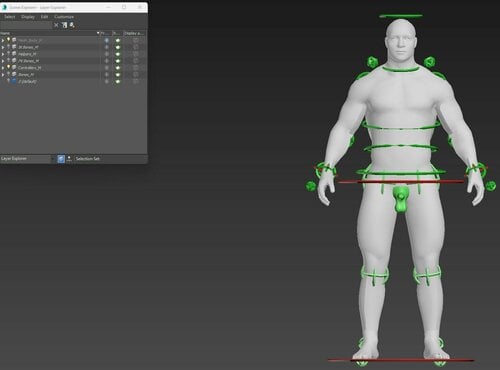Open the Select menu in Layer Explorer

click(x=10, y=17)
